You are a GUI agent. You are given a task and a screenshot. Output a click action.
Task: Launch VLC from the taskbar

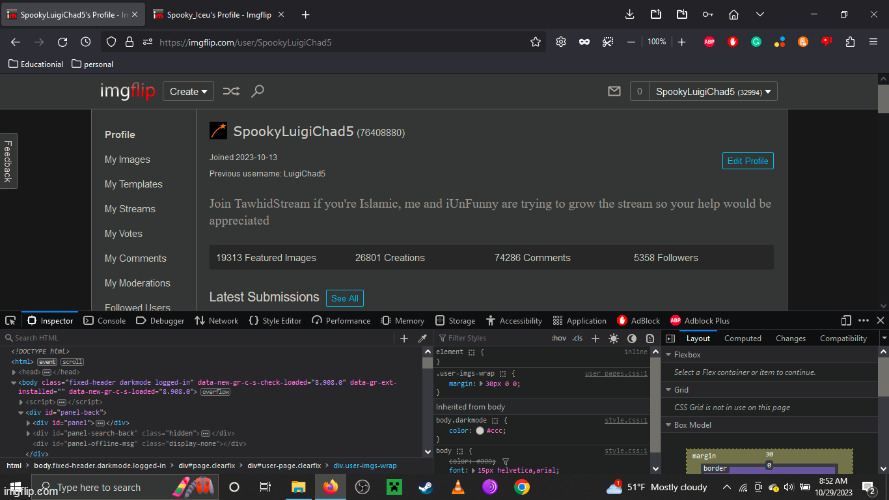click(458, 487)
